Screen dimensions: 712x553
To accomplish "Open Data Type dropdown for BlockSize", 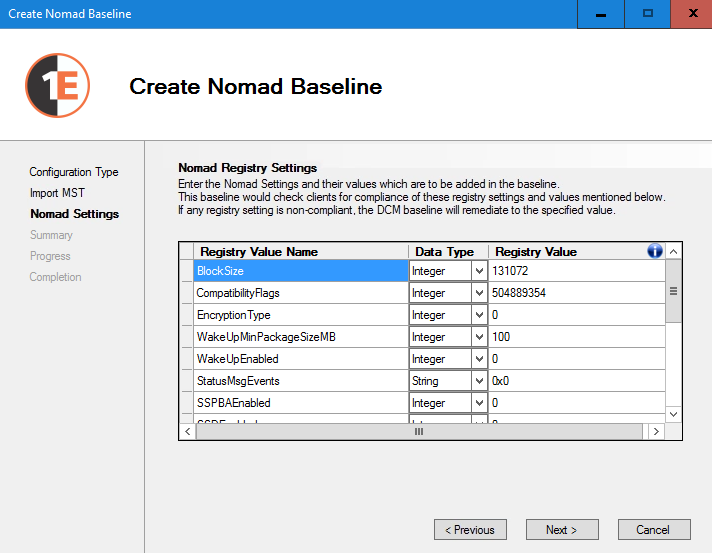I will (479, 271).
